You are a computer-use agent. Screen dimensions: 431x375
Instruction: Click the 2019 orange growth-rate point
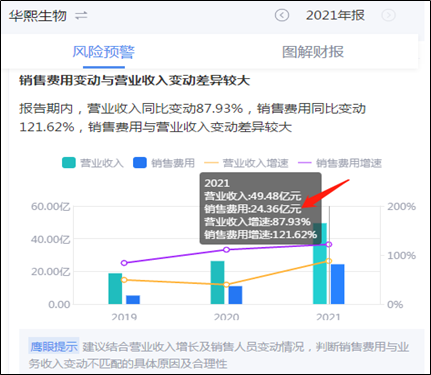(124, 280)
